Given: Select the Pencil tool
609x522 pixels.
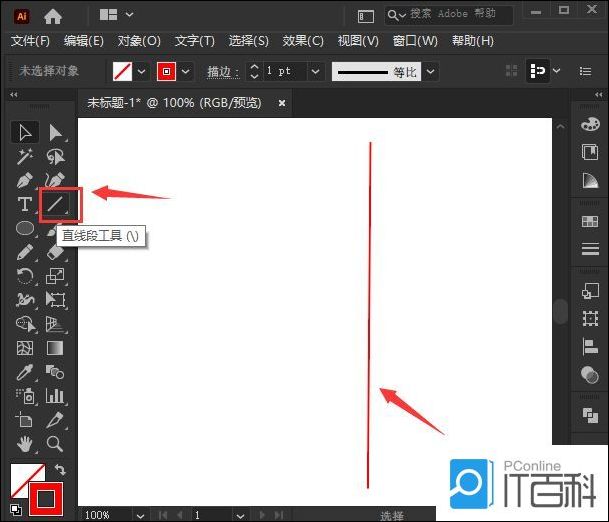Looking at the screenshot, I should click(24, 252).
